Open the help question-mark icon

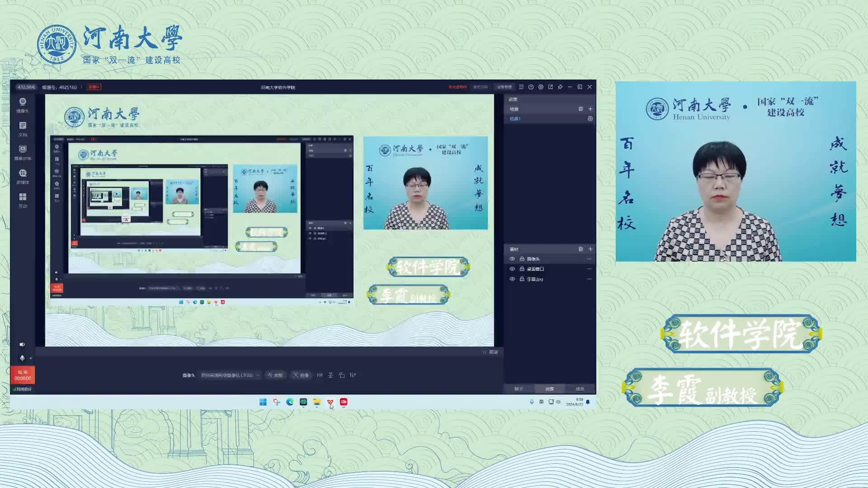(531, 87)
